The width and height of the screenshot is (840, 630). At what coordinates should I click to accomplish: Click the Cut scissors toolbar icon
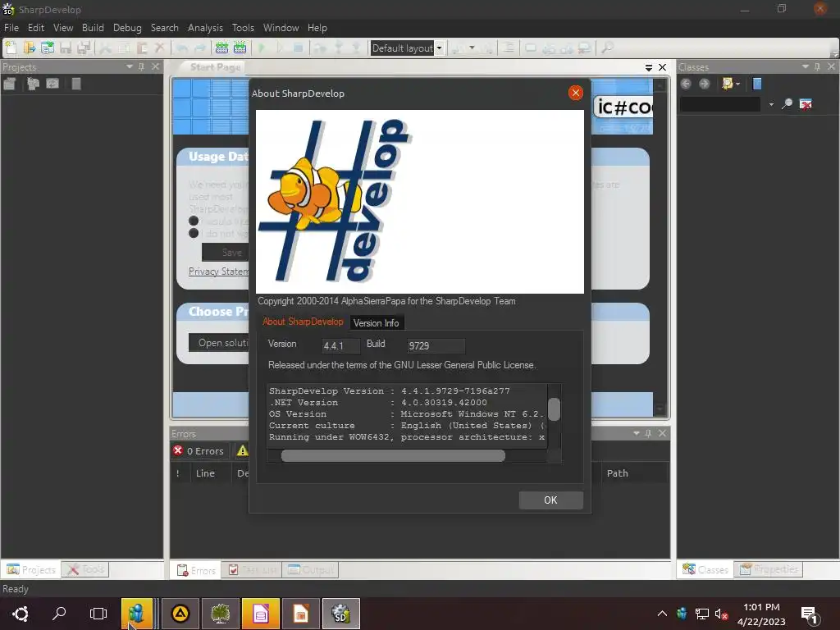pyautogui.click(x=106, y=48)
